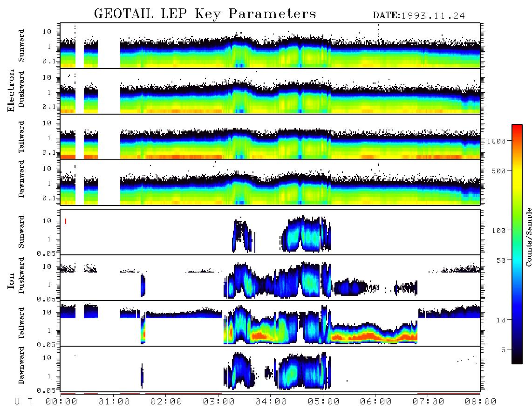
Task: Click the "1000" color bar tick label
Action: (x=496, y=141)
